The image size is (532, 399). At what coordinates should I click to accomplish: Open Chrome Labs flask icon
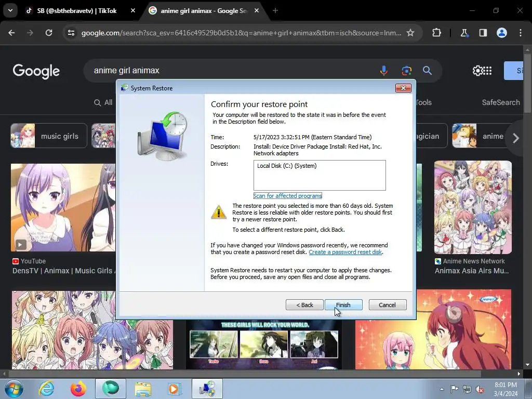(464, 33)
